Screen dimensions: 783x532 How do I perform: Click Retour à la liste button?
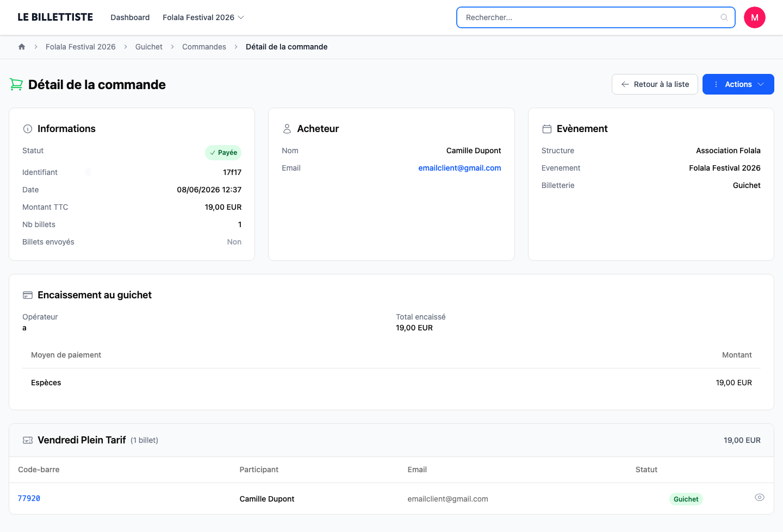coord(655,84)
